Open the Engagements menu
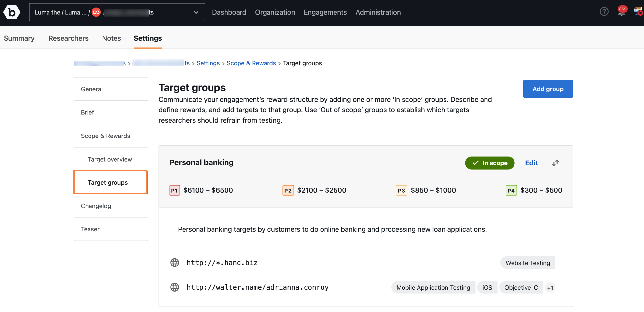 pos(325,12)
